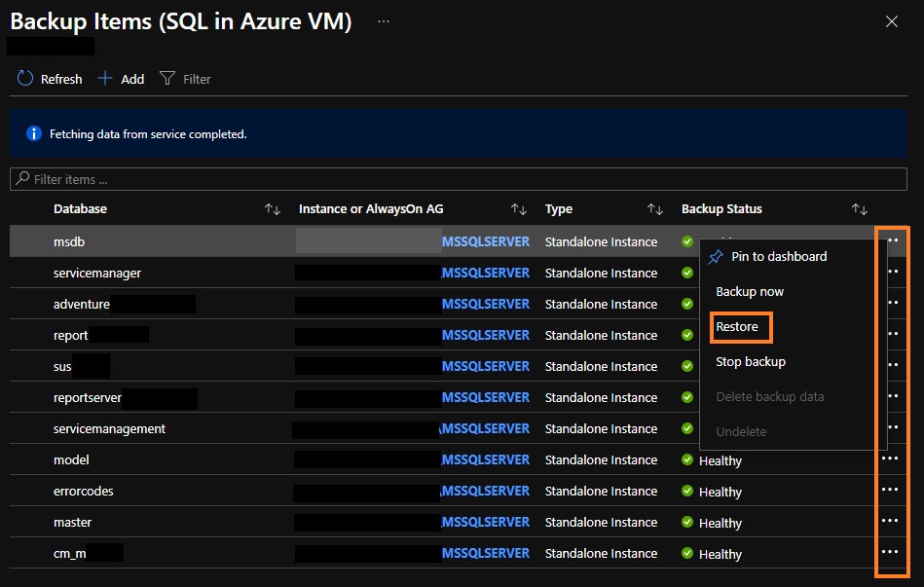Click the Add plus icon
This screenshot has height=587, width=924.
(x=105, y=78)
